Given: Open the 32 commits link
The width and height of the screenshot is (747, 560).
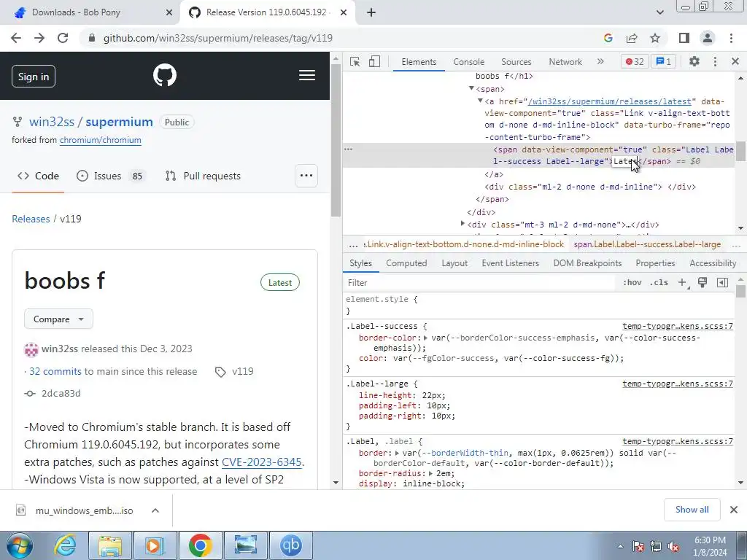Looking at the screenshot, I should 55,371.
